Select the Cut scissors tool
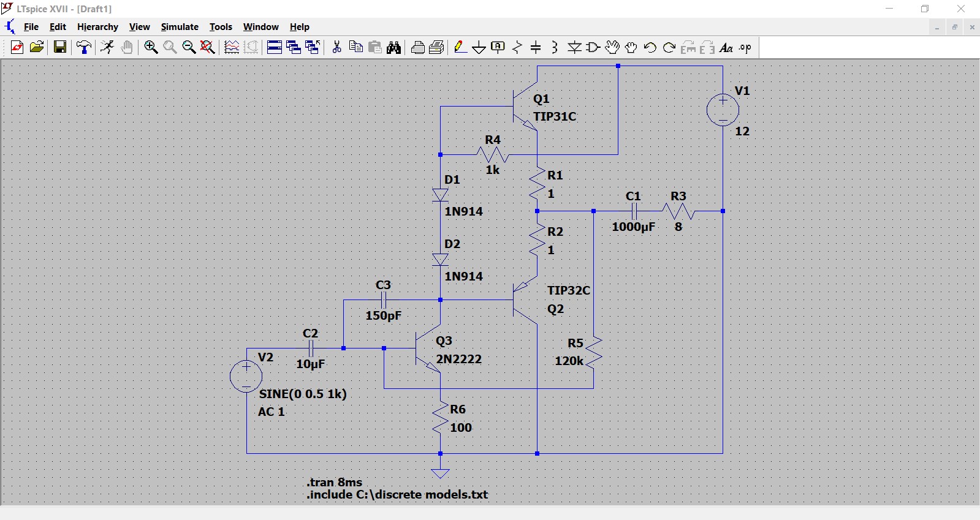980x520 pixels. point(336,48)
